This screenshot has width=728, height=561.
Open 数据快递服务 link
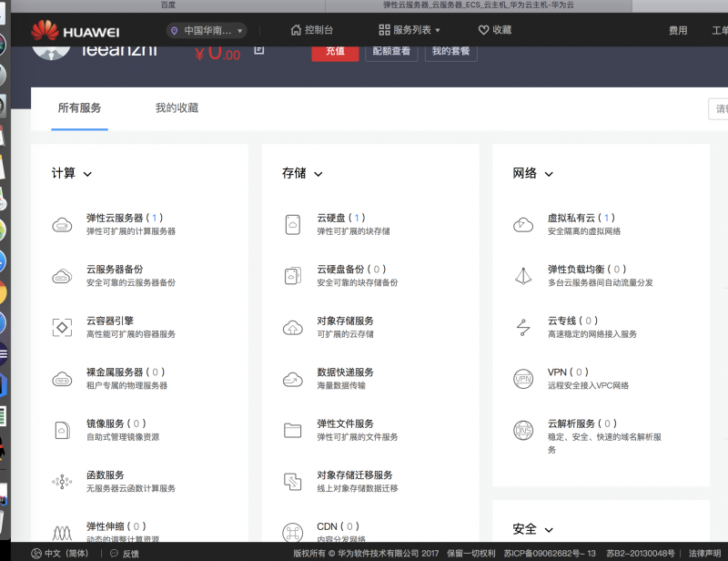coord(346,372)
